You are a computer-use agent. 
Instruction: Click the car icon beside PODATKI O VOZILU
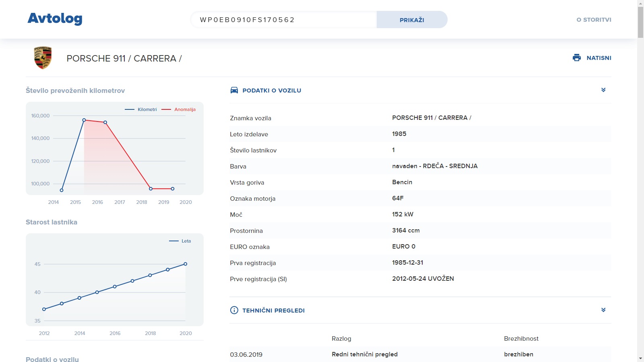click(234, 90)
